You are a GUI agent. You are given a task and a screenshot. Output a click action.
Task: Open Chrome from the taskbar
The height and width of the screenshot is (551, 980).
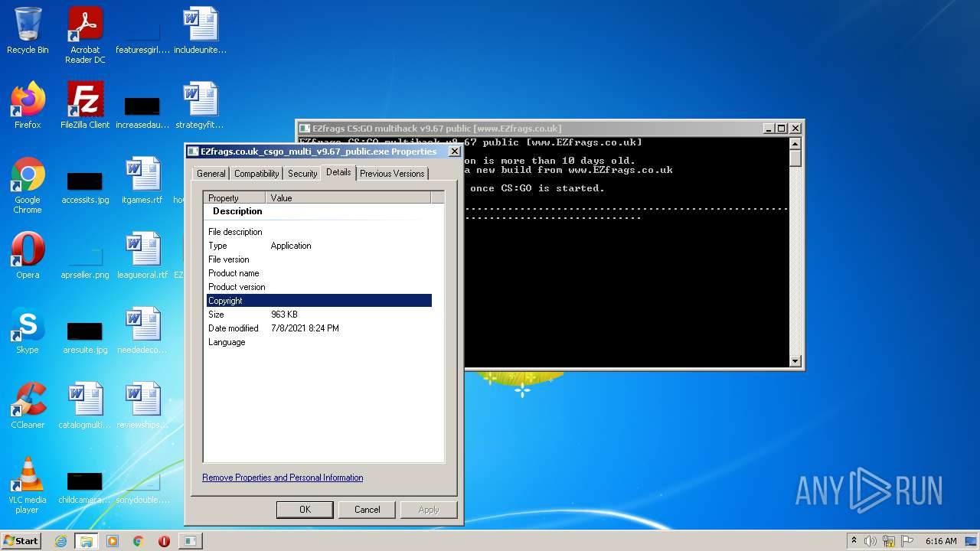point(139,541)
